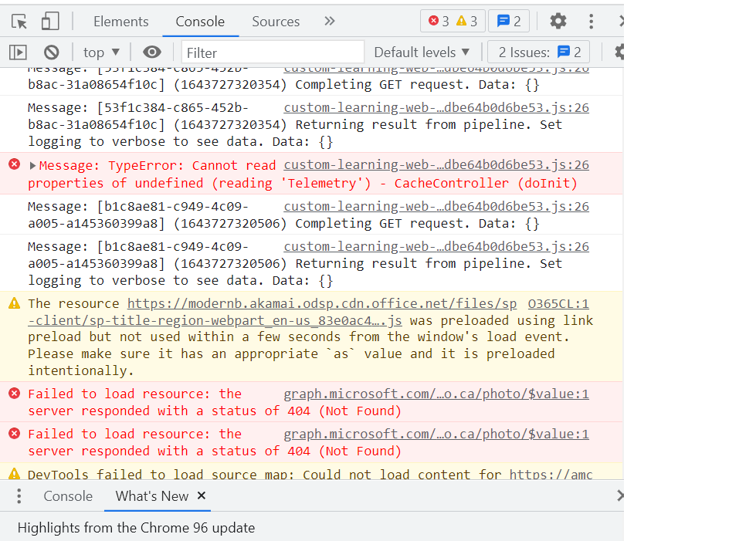Activate the inspect element picker icon
Image resolution: width=756 pixels, height=541 pixels.
tap(19, 21)
